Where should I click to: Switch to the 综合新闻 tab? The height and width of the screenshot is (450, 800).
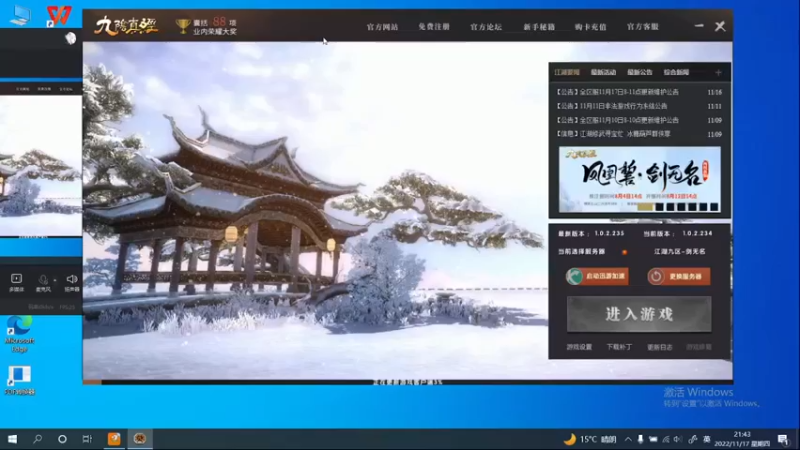[x=676, y=72]
